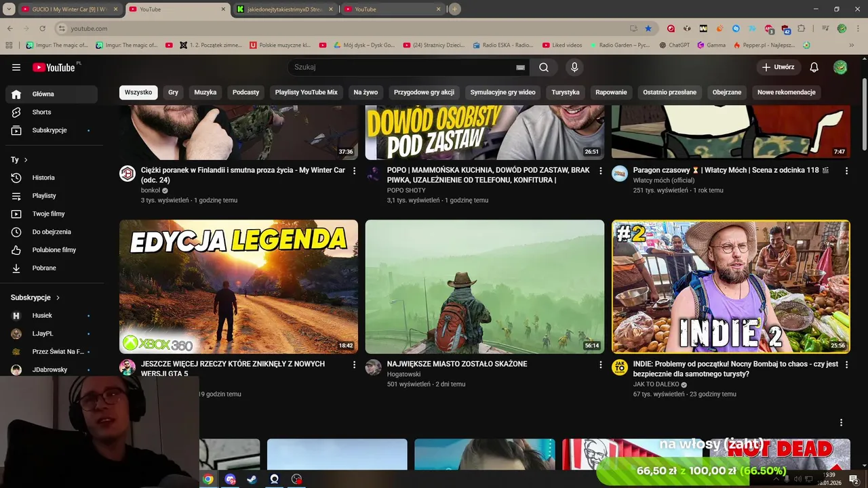868x488 pixels.
Task: Open Radio ESKA bookmark
Action: pyautogui.click(x=502, y=45)
